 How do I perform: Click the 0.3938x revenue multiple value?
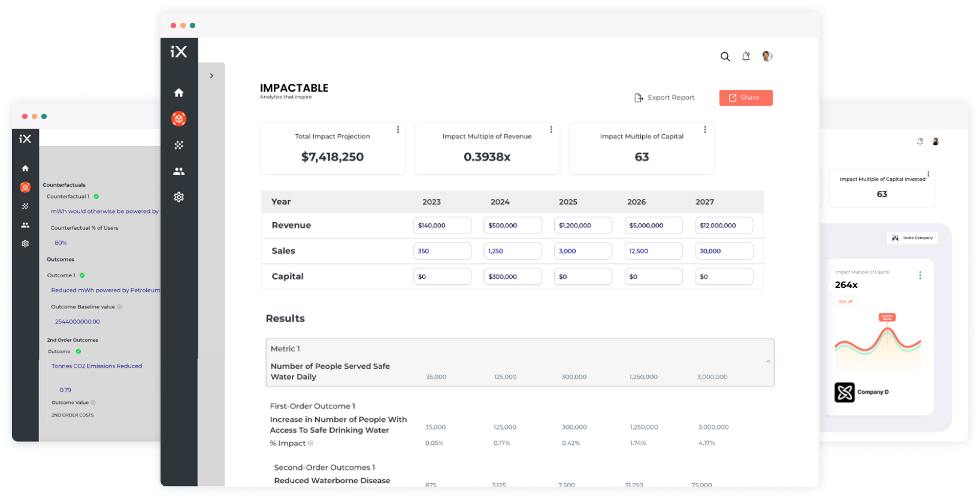[487, 157]
